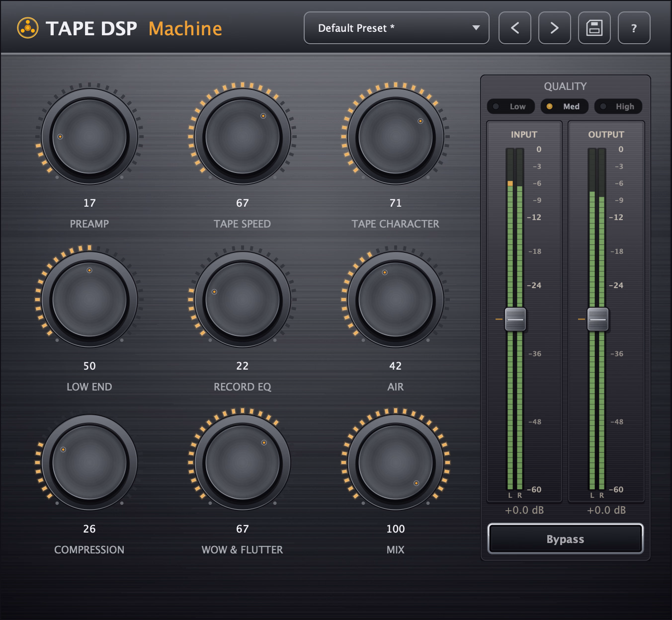Click the TAPE SPEED value 67
This screenshot has width=672, height=620.
point(243,203)
